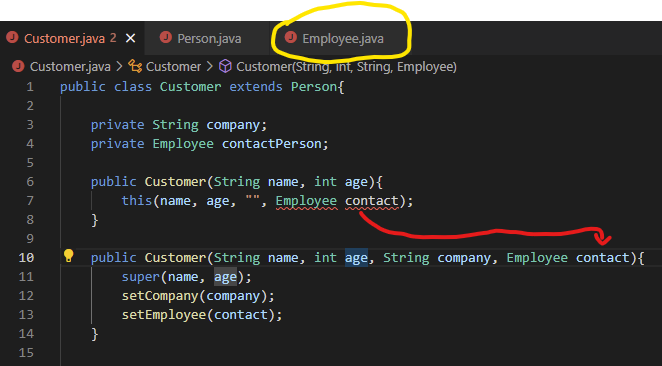Click Customer.java in the breadcrumb path
Viewport: 662px width, 366px height.
tap(70, 67)
